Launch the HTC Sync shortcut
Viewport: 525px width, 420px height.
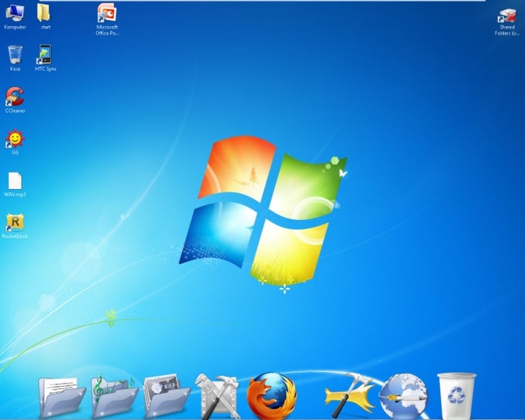click(x=44, y=55)
